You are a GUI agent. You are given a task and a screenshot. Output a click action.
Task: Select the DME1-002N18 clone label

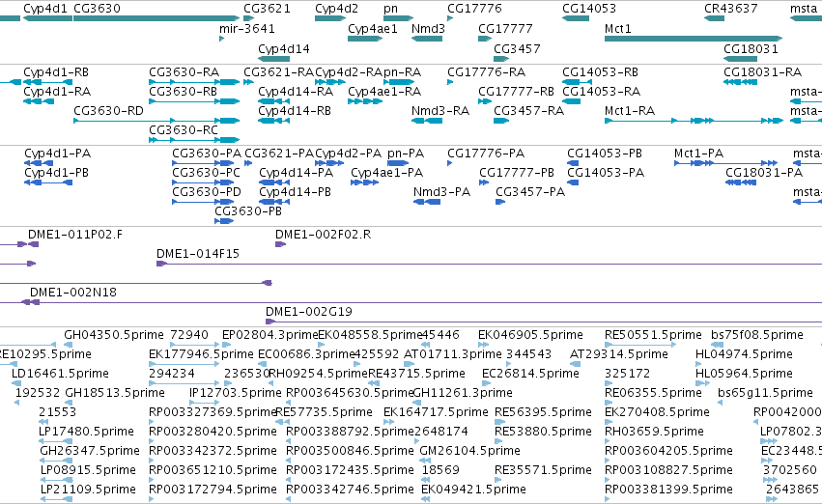[x=73, y=292]
